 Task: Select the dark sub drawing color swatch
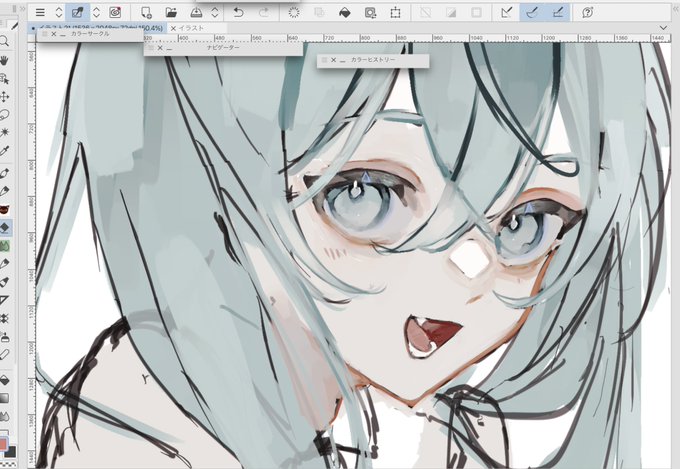tap(11, 452)
